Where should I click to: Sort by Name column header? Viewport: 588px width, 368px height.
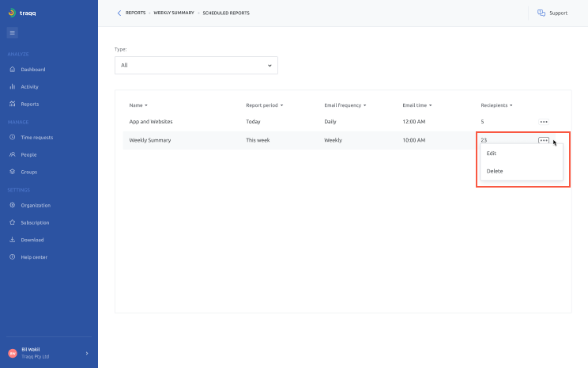tap(138, 105)
